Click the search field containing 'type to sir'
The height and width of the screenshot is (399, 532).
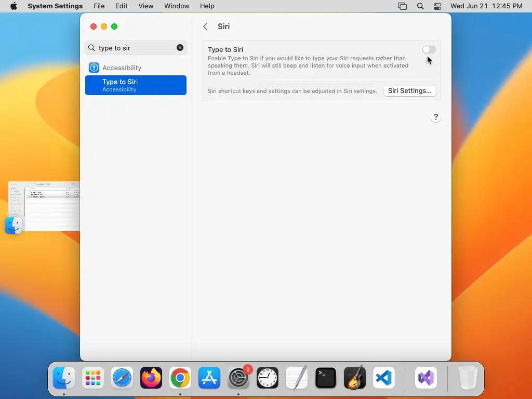click(x=136, y=48)
